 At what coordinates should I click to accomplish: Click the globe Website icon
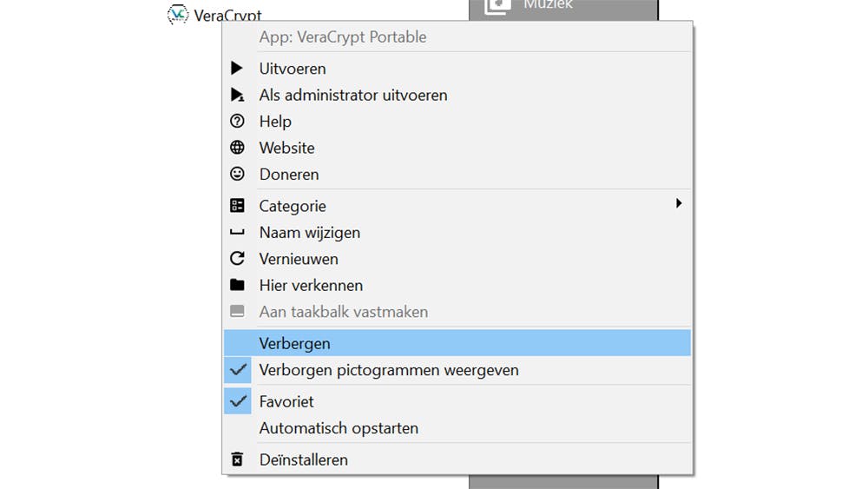pos(237,148)
